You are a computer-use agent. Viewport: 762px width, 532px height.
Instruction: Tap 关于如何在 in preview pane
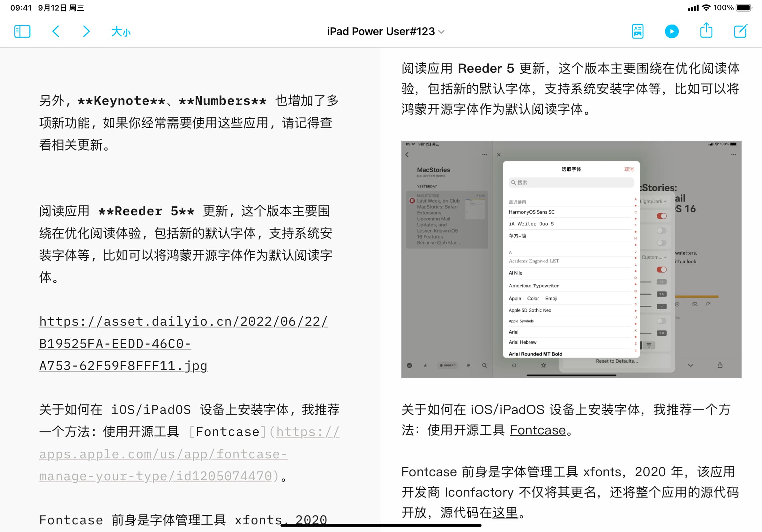(x=433, y=410)
